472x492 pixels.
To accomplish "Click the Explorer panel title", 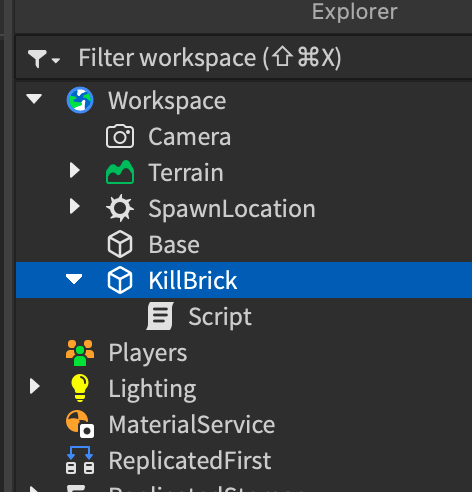I will coord(354,12).
